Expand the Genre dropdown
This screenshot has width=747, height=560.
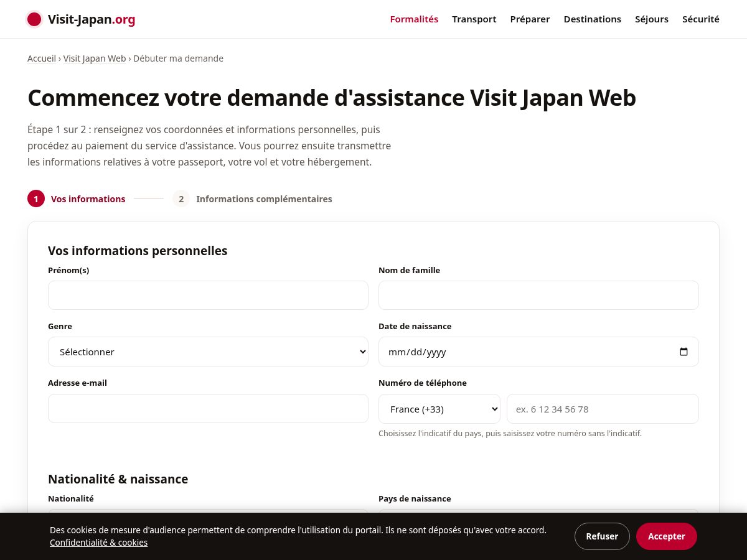point(208,352)
